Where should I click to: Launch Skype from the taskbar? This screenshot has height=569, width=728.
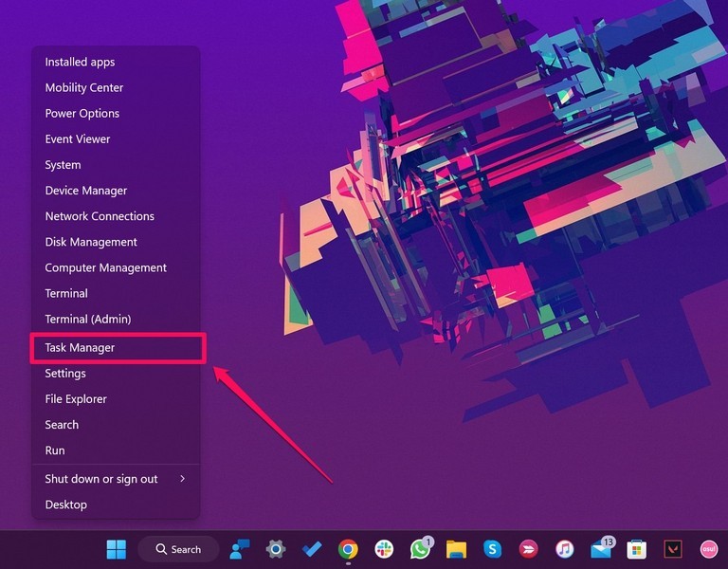click(492, 549)
